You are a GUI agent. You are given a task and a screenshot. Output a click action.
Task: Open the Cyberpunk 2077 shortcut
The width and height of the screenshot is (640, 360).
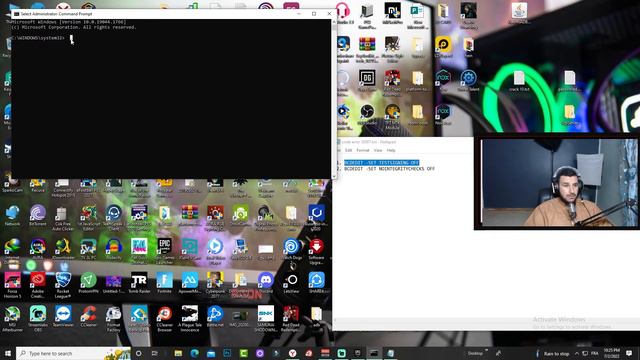click(215, 284)
